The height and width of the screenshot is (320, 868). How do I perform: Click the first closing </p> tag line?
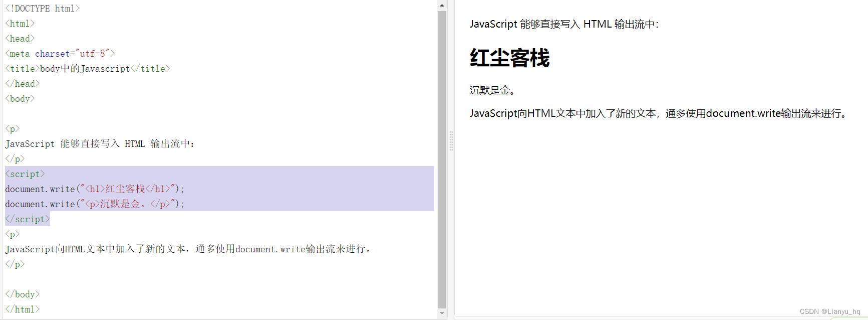click(15, 159)
